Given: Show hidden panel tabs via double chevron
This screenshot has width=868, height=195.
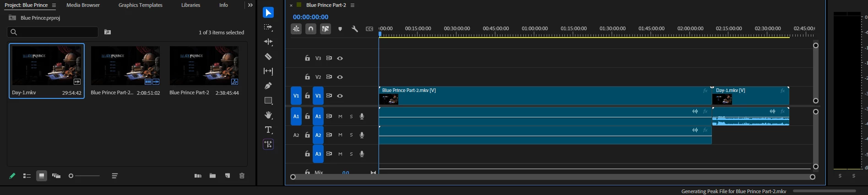Looking at the screenshot, I should tap(250, 5).
